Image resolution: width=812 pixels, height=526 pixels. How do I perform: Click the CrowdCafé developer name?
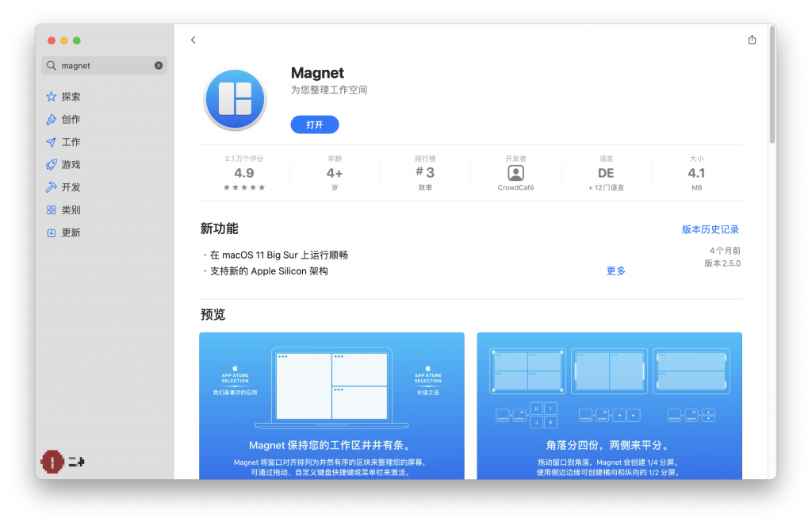[x=515, y=187]
